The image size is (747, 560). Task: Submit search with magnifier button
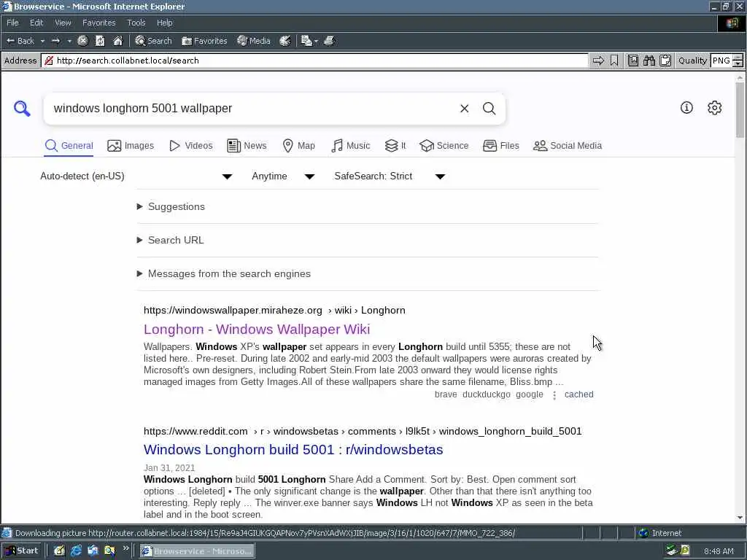[x=489, y=109]
